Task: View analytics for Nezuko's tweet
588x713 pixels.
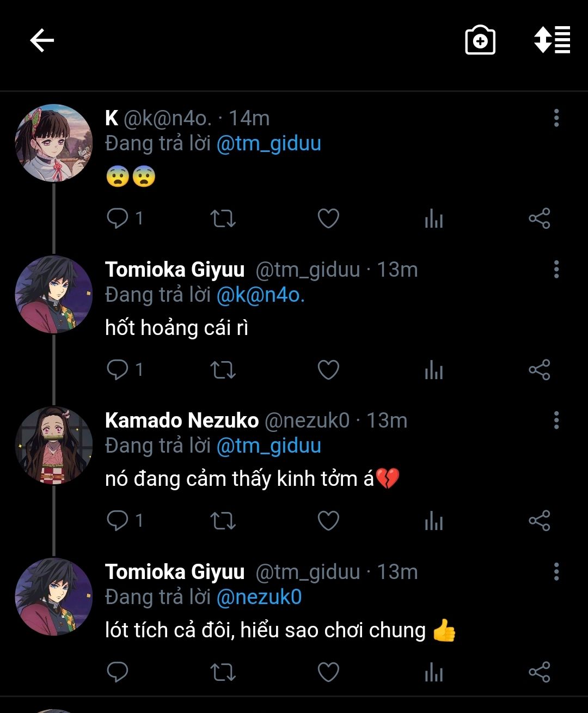Action: pos(434,521)
